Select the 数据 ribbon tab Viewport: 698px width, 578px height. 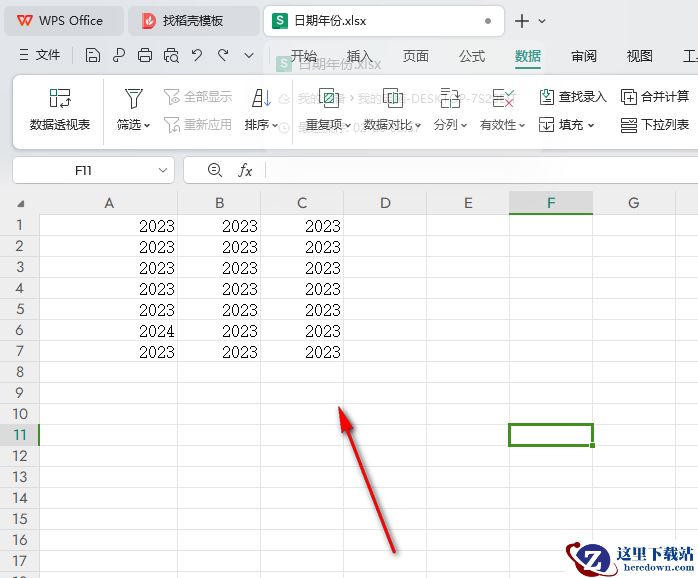click(x=528, y=56)
